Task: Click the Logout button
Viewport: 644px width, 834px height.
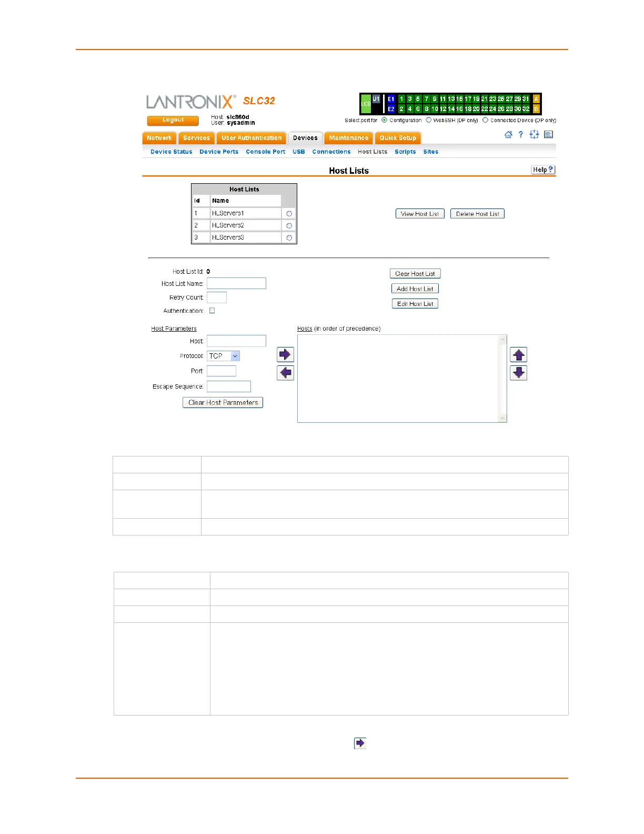Action: (173, 121)
